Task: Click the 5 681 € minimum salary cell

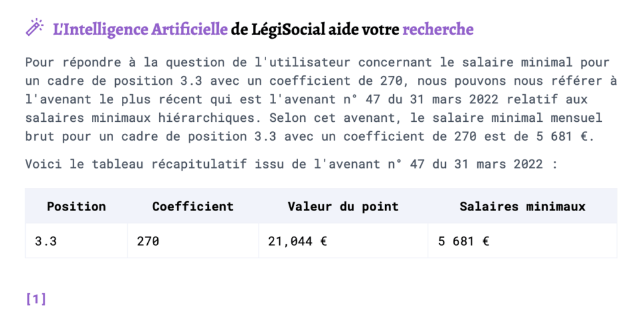Action: [x=523, y=241]
